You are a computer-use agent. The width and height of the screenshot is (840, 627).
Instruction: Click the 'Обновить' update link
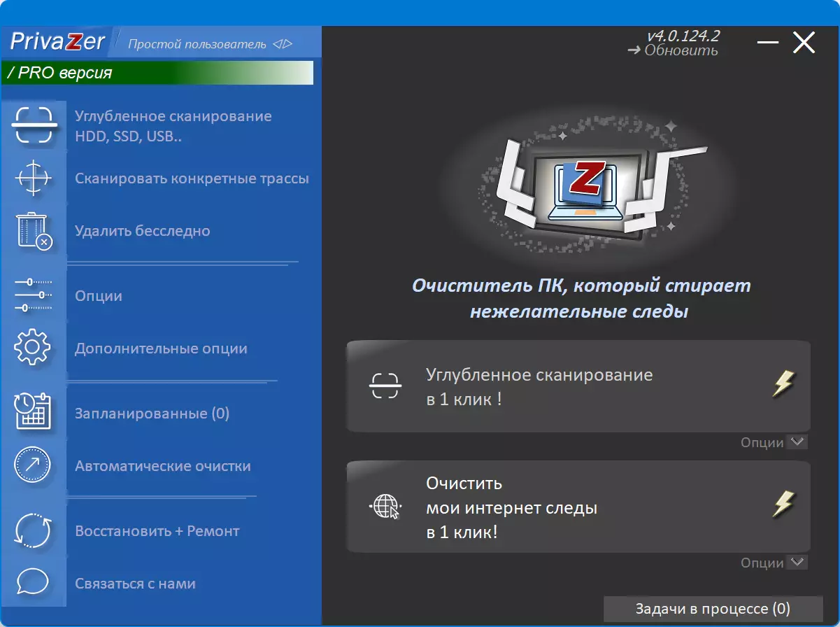coord(674,50)
